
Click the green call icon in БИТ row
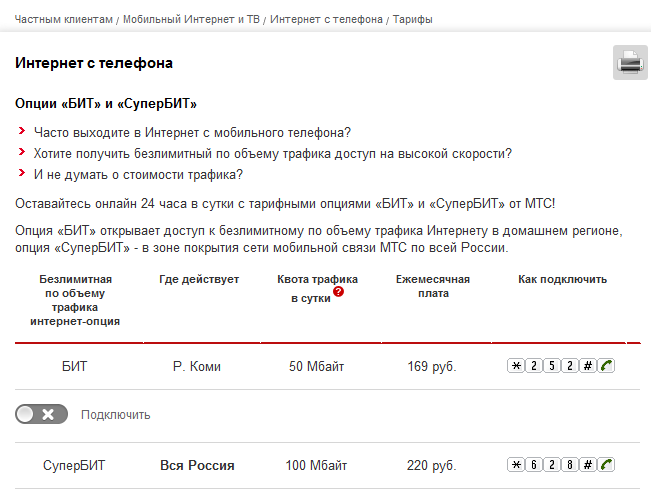point(606,366)
